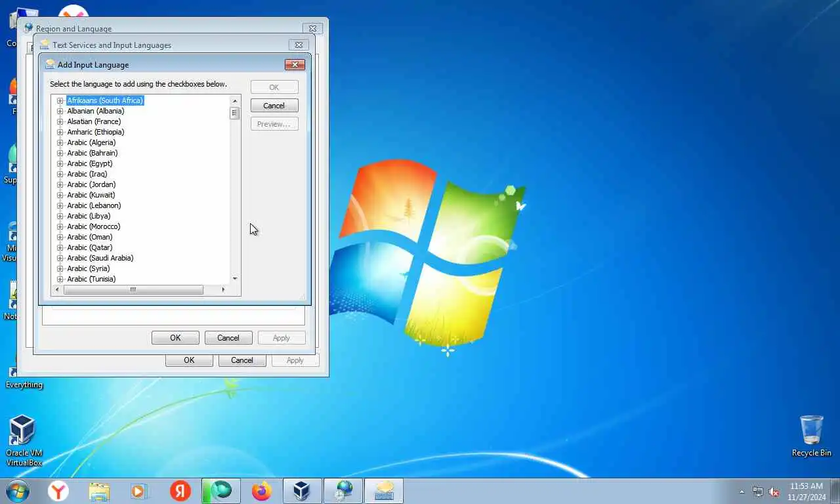Click Cancel in Add Input Language dialog

pos(274,106)
